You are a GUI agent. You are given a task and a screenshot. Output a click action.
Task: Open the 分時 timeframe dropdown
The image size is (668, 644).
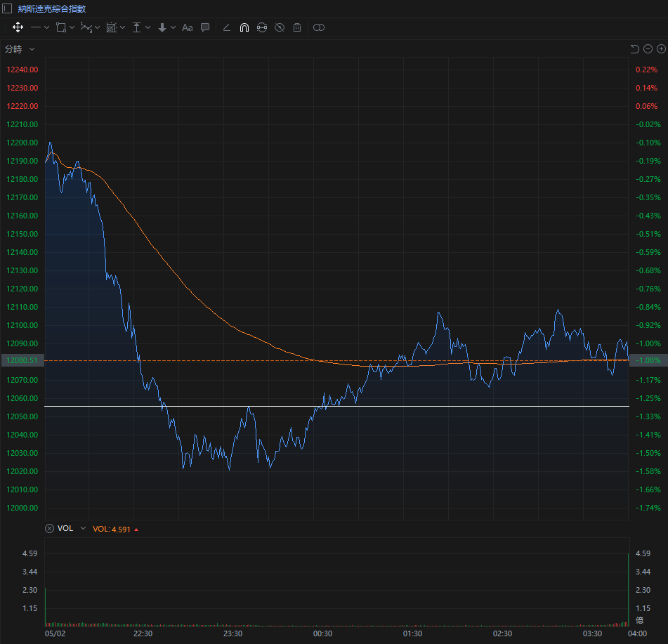[x=20, y=49]
